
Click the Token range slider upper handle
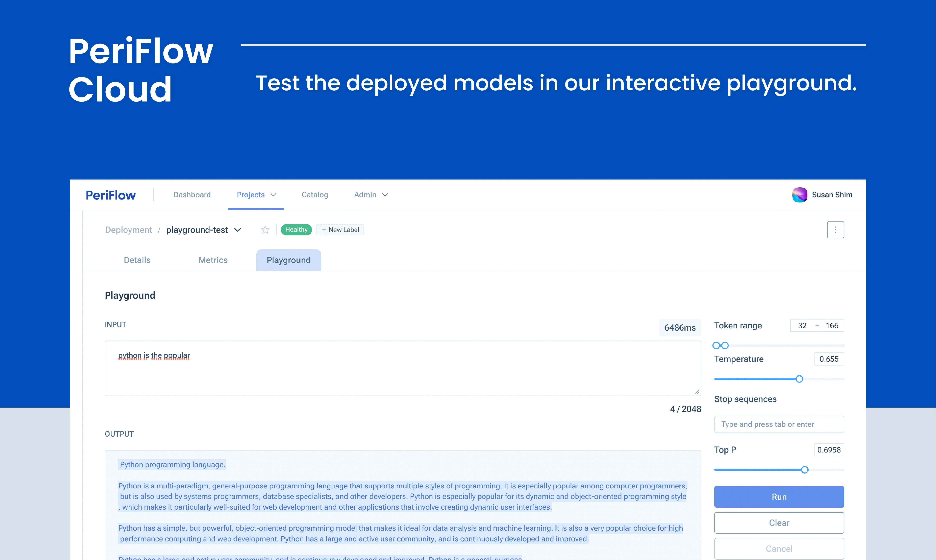pos(725,345)
